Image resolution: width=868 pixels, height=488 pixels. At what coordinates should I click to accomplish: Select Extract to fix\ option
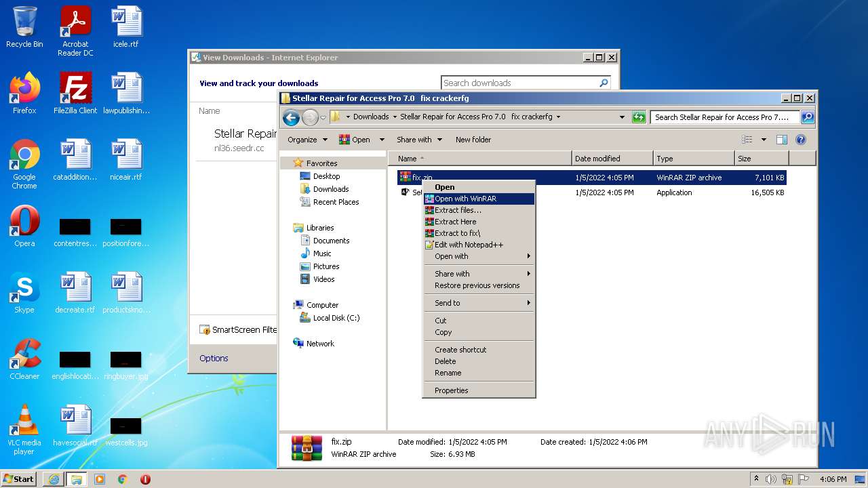tap(479, 233)
